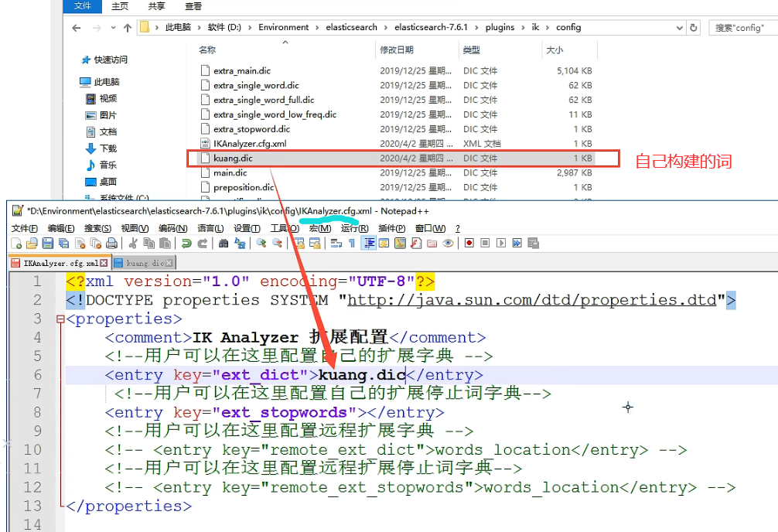Click the Save Recorded Macro icon
This screenshot has width=778, height=532.
click(534, 243)
